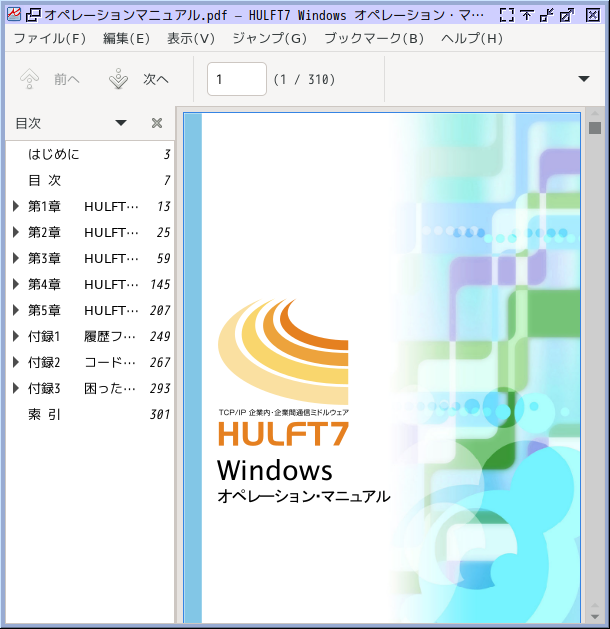This screenshot has height=629, width=610.
Task: Expand 第4章 in the outline
Action: (16, 284)
